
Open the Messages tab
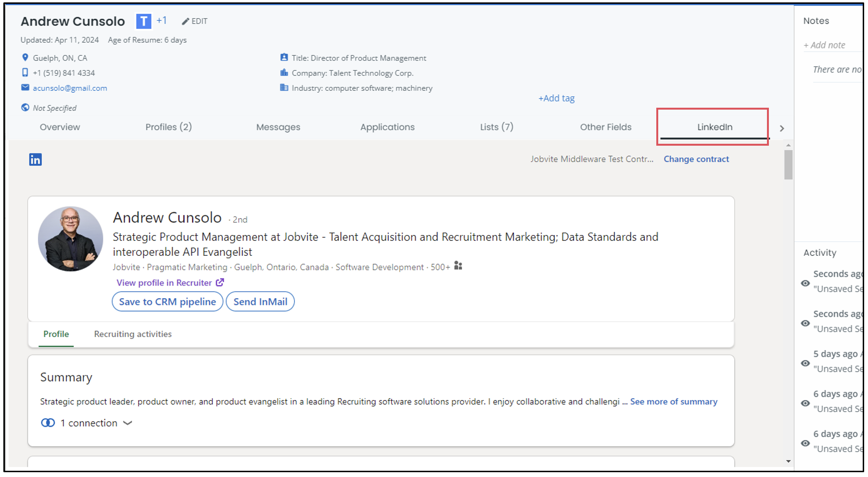(278, 127)
